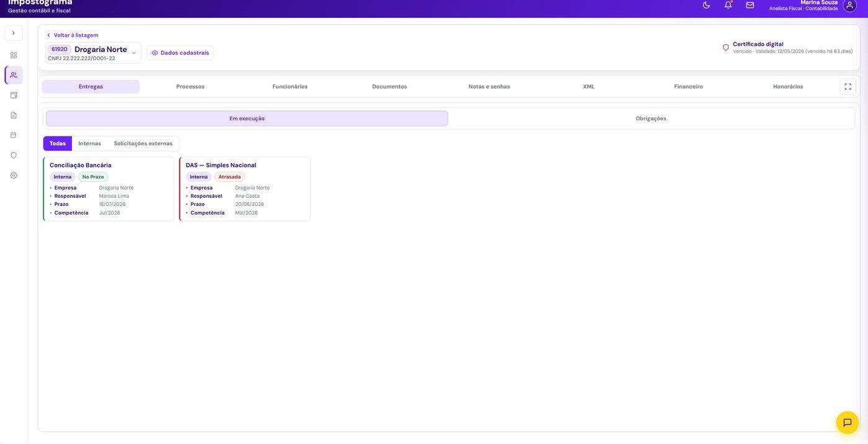Click the Marina Souza user name
The image size is (868, 444).
click(x=819, y=2)
